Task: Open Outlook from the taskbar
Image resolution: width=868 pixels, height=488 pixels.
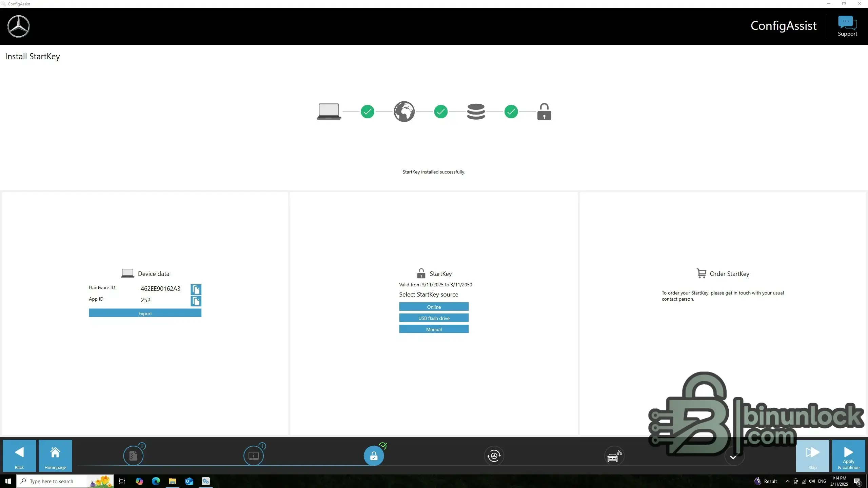Action: point(189,481)
